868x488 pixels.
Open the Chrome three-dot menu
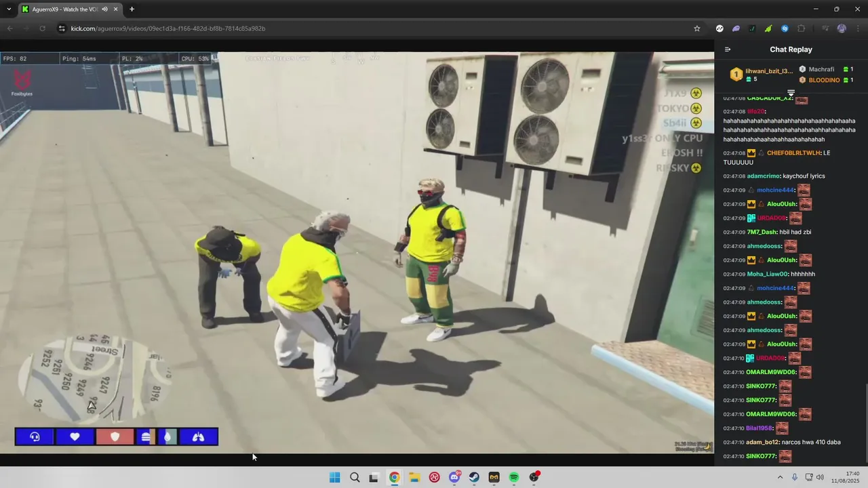(x=857, y=28)
